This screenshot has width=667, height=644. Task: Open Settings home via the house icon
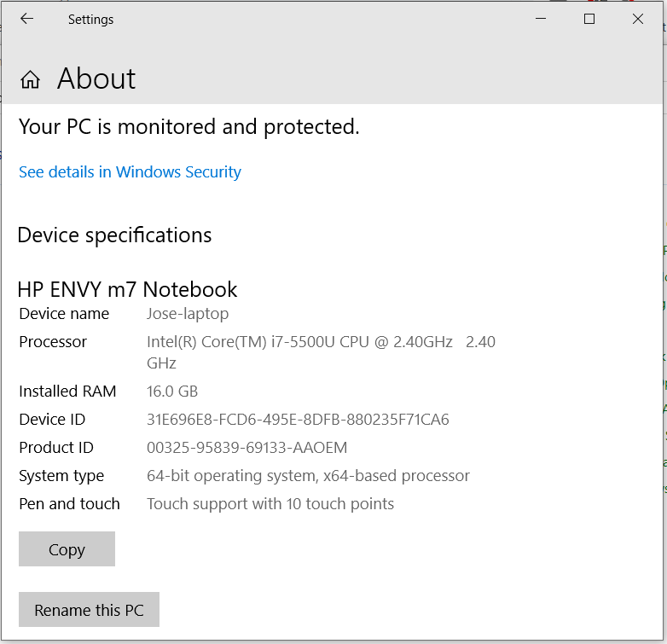pos(30,79)
